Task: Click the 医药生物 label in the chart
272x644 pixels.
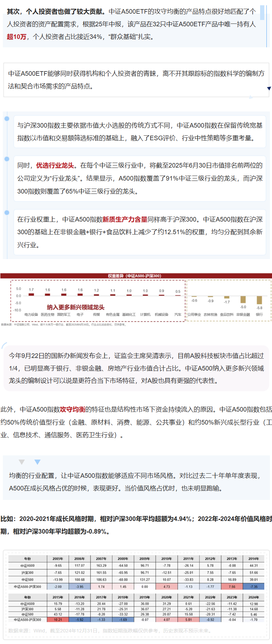Action: (x=48, y=314)
